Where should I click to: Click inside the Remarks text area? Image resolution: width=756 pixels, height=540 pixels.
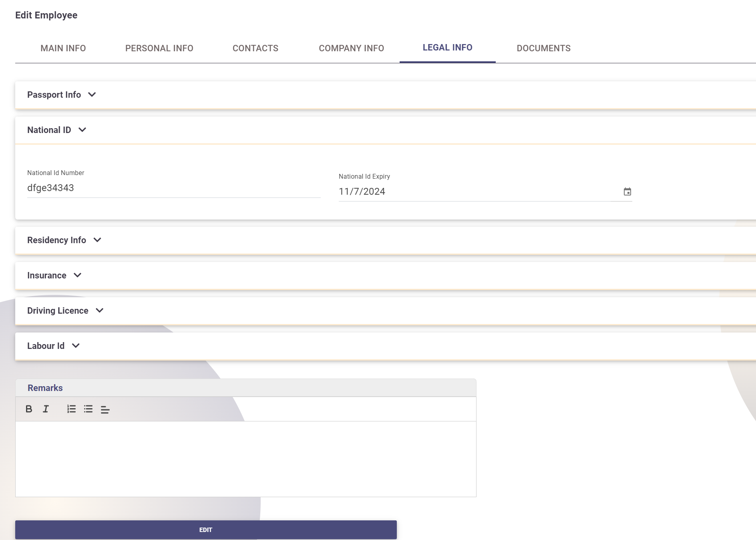[246, 459]
